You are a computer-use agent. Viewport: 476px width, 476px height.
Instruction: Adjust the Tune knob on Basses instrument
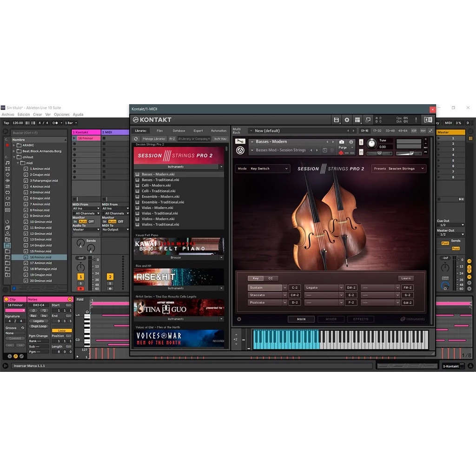[x=371, y=143]
